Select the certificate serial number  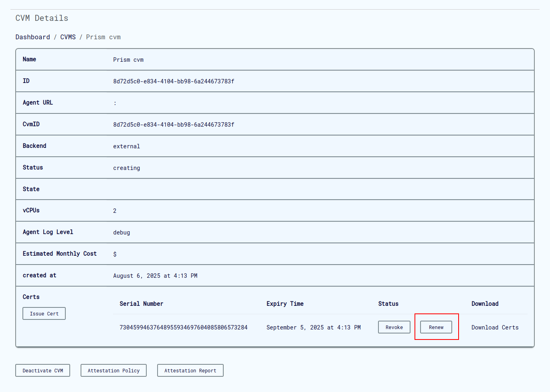click(184, 327)
